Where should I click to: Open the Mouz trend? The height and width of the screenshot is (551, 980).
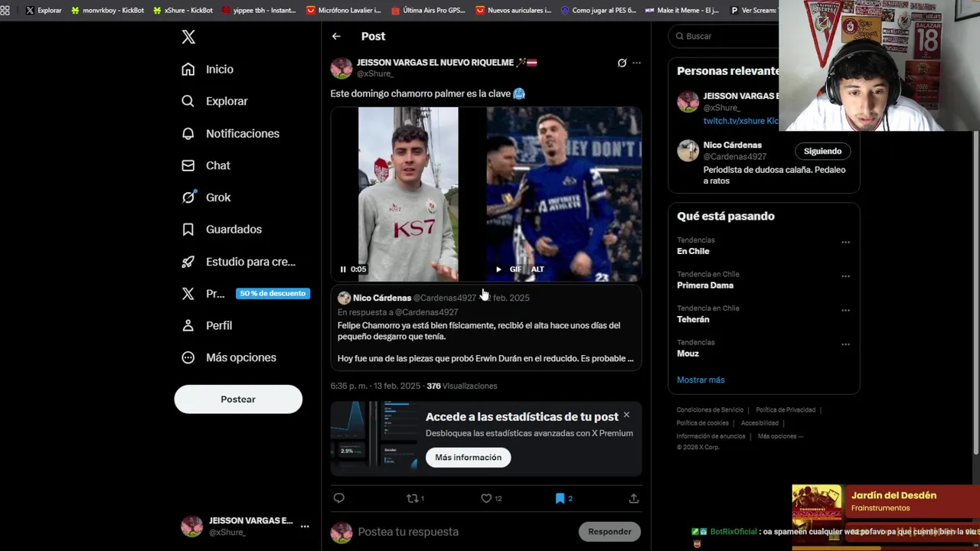(x=688, y=354)
